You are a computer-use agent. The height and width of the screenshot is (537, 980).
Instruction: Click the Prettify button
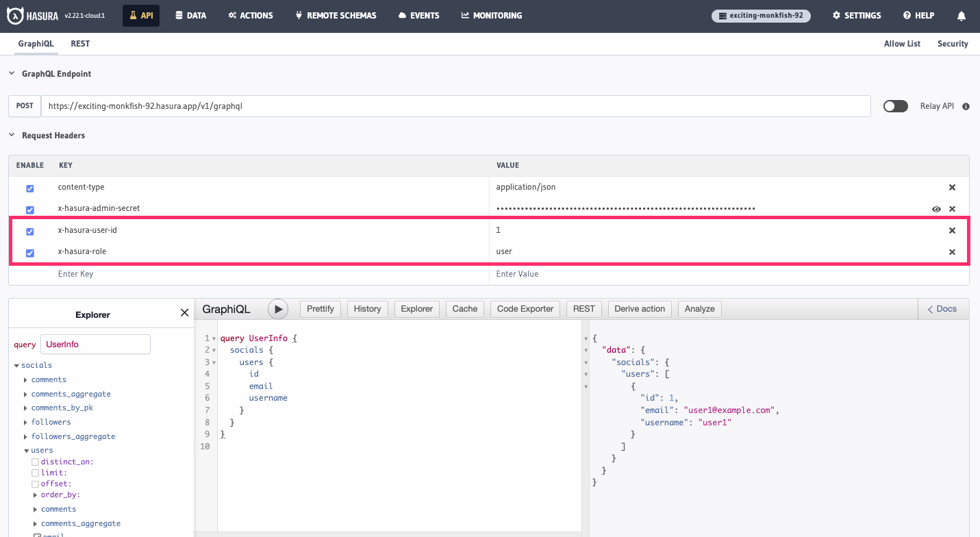pyautogui.click(x=320, y=309)
